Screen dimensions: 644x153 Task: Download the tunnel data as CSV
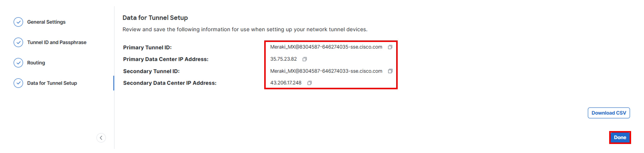(x=609, y=113)
